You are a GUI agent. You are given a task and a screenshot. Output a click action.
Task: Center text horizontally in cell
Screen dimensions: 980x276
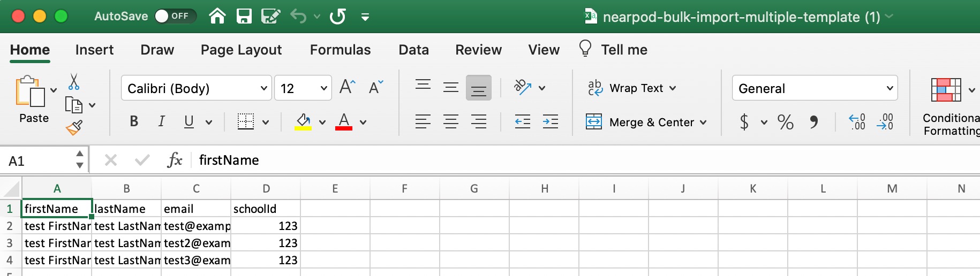pyautogui.click(x=450, y=122)
